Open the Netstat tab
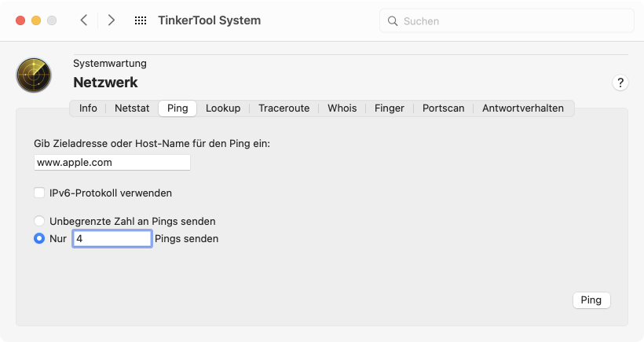The height and width of the screenshot is (342, 644). coord(132,108)
